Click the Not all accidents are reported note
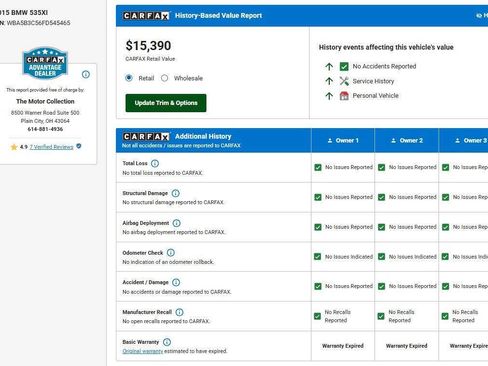This screenshot has width=488, height=366. click(x=181, y=146)
